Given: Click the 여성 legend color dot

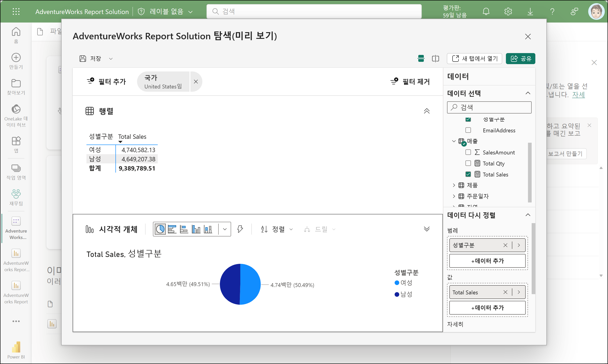Looking at the screenshot, I should pyautogui.click(x=397, y=283).
